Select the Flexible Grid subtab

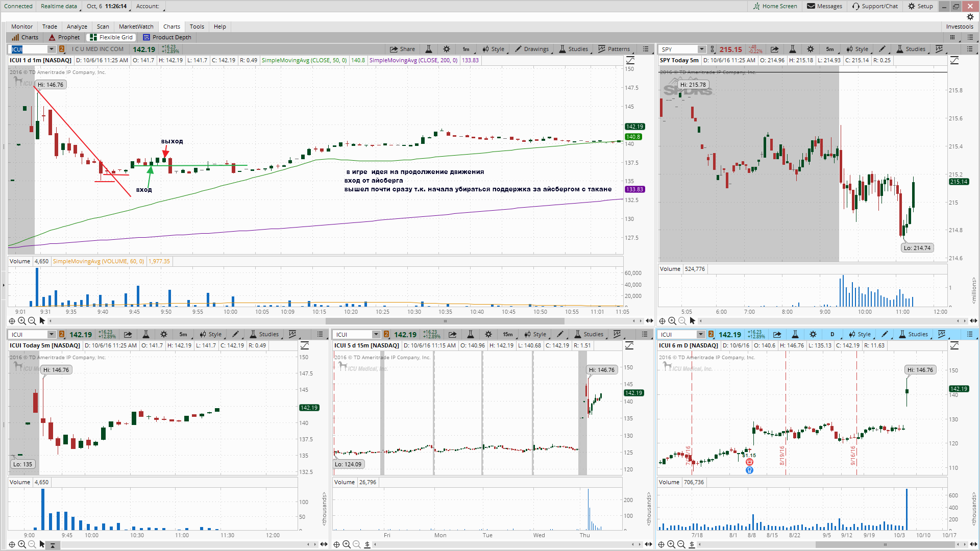tap(111, 37)
